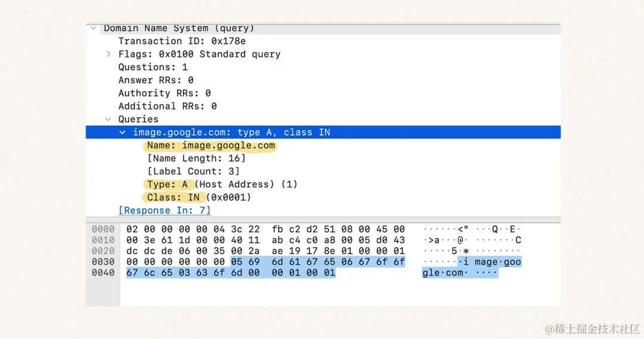Select the Name Length: 16 row

tap(196, 158)
